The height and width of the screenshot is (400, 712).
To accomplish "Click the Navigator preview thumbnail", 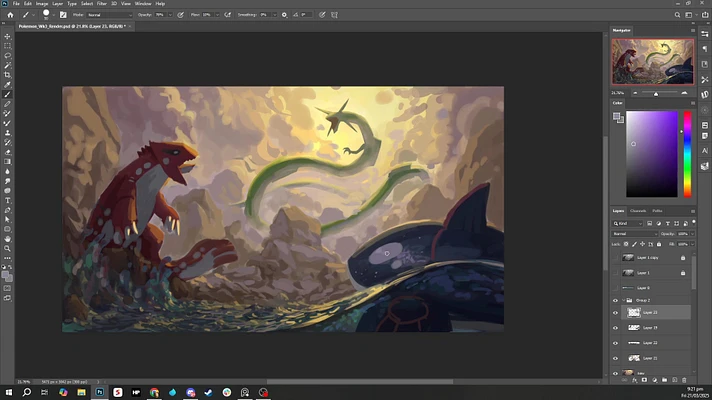I will coord(653,62).
